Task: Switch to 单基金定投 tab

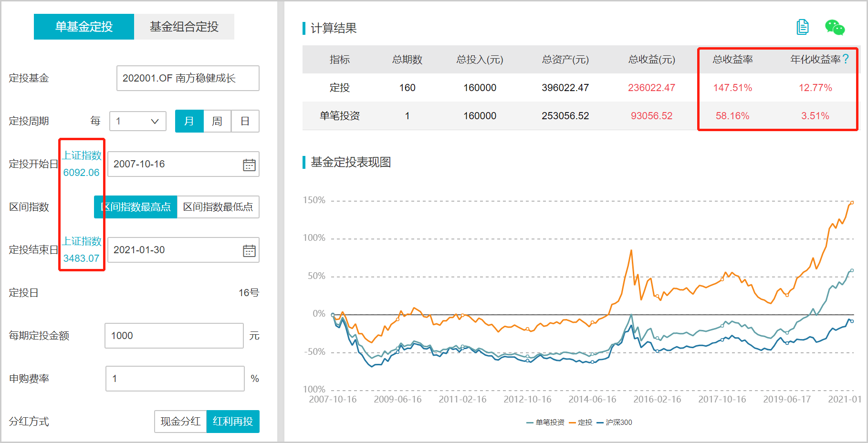Action: 84,27
